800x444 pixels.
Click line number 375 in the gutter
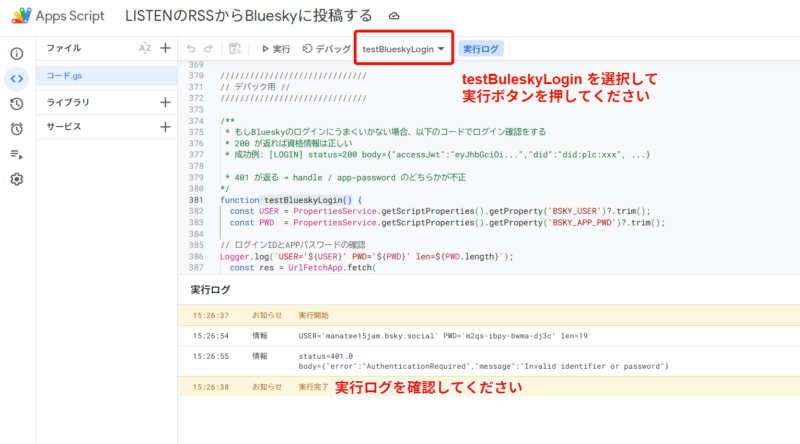196,132
